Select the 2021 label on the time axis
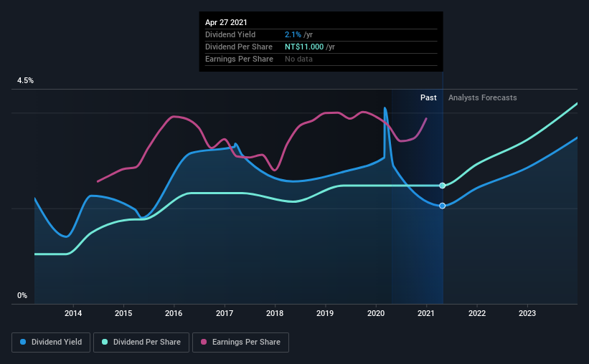 click(x=426, y=313)
